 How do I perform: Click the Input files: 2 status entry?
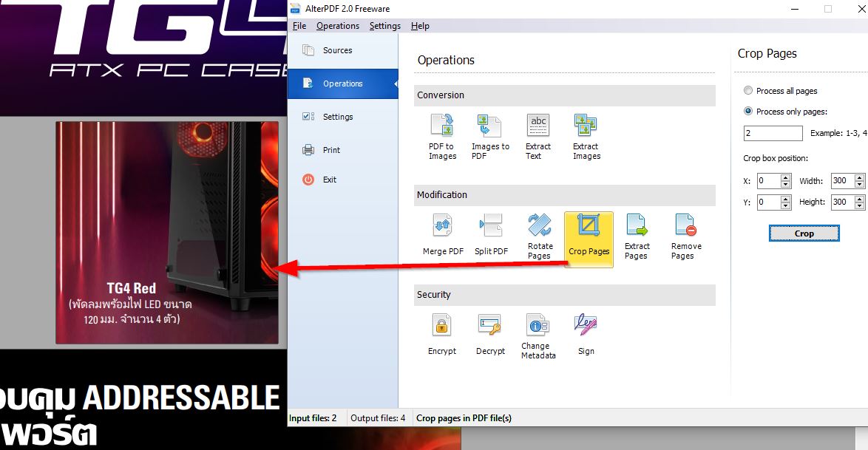(x=313, y=418)
